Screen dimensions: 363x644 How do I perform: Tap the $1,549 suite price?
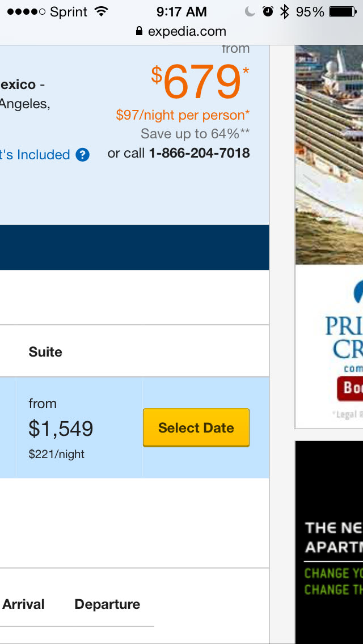(x=61, y=429)
